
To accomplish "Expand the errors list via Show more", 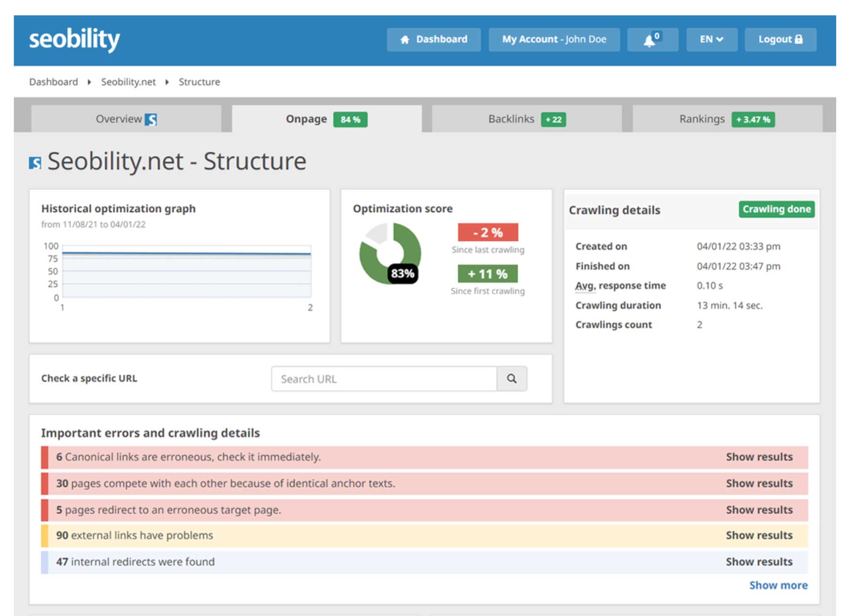I will click(x=778, y=585).
